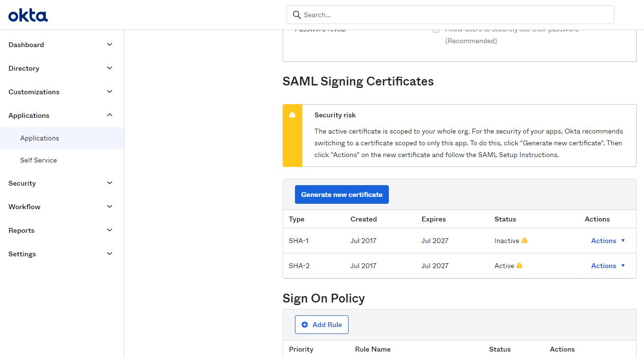Click Generate new certificate button
This screenshot has height=358, width=644.
[x=342, y=194]
